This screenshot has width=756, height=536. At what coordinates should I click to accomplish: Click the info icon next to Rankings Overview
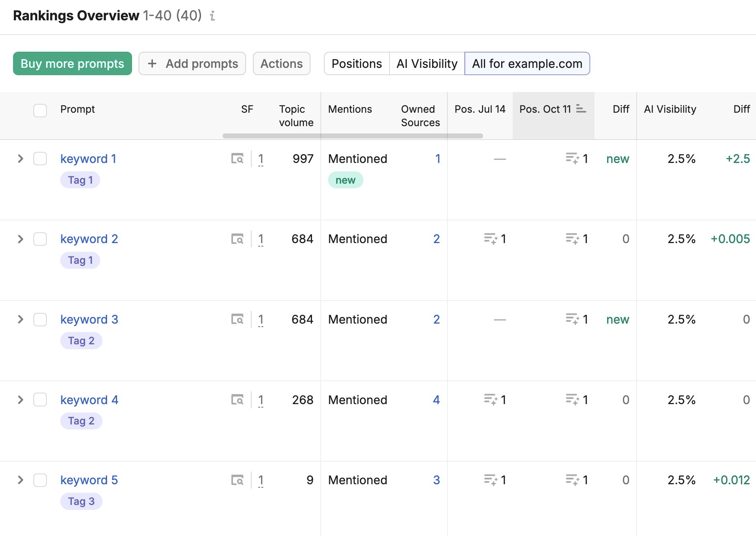coord(213,16)
